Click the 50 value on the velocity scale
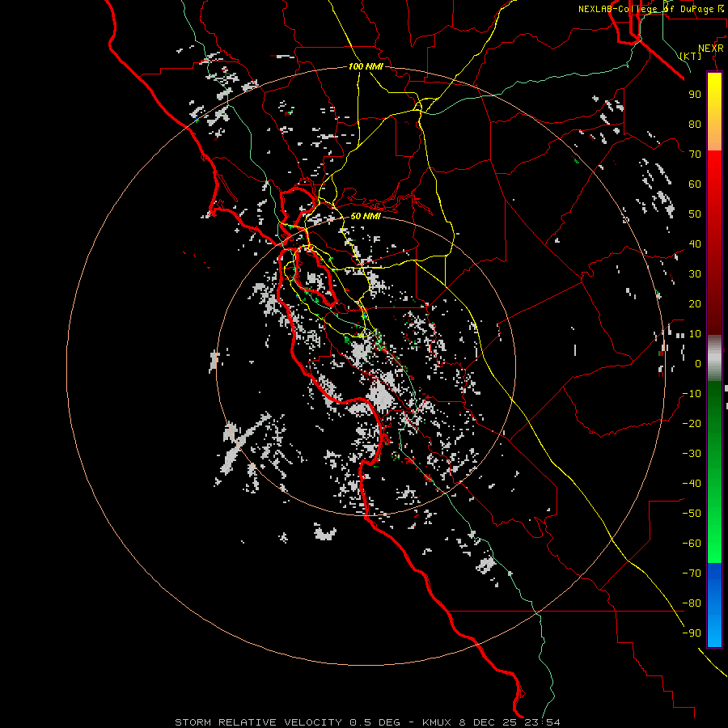The image size is (728, 728). (695, 214)
